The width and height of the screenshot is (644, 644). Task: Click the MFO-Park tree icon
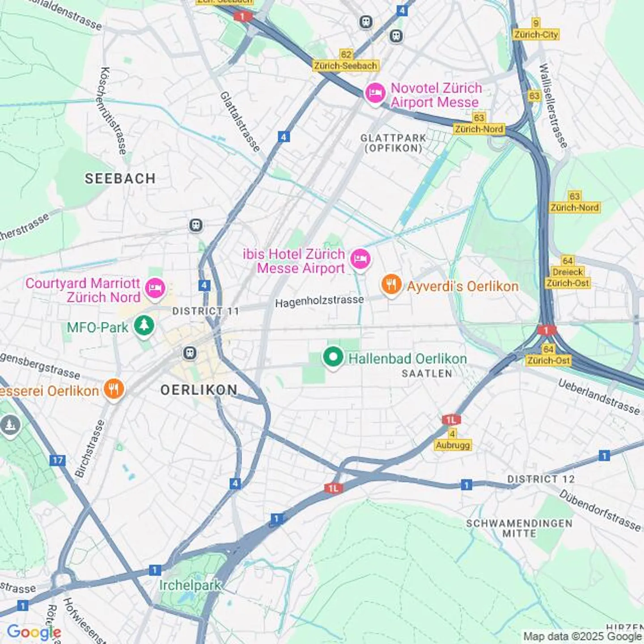144,326
